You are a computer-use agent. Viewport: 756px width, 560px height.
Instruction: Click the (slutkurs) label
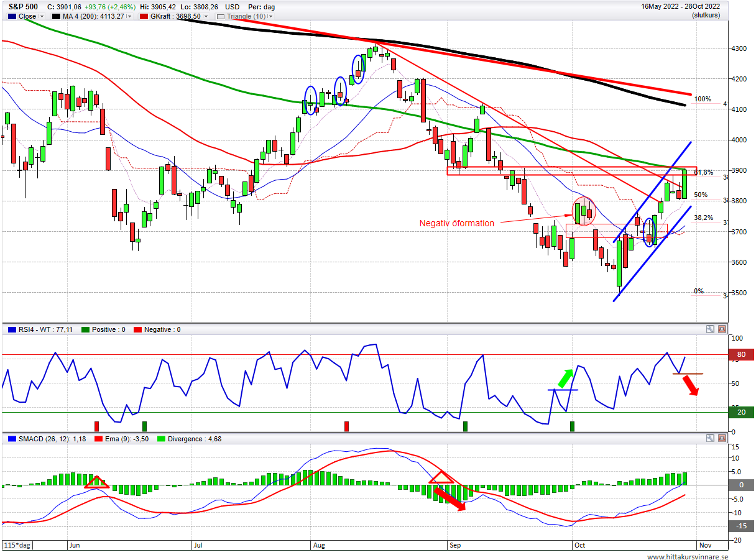(706, 15)
